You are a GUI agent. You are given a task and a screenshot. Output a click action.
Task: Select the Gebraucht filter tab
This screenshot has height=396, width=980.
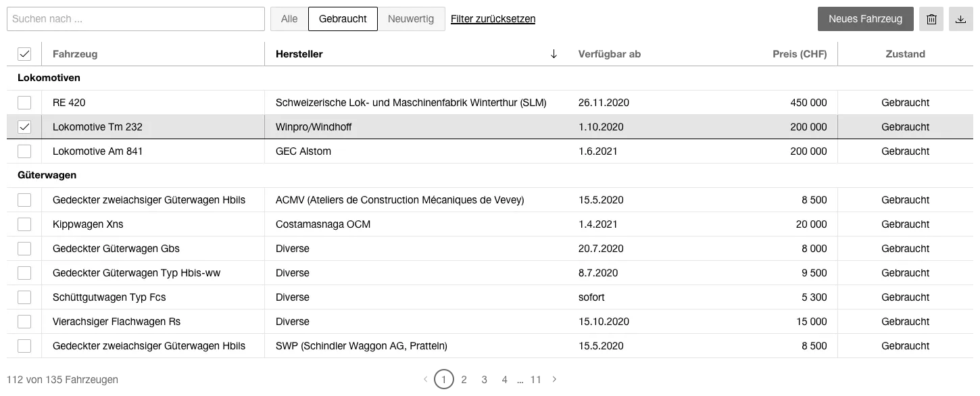tap(343, 19)
